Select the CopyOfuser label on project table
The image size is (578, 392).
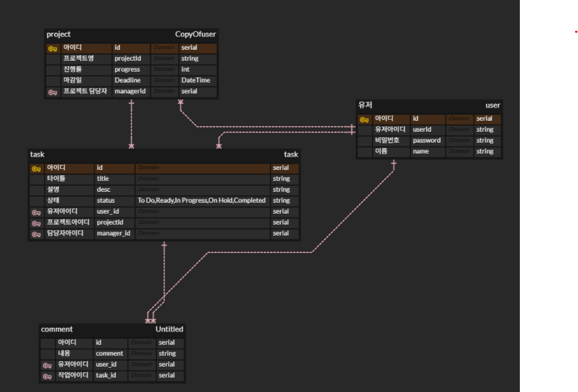tap(195, 34)
